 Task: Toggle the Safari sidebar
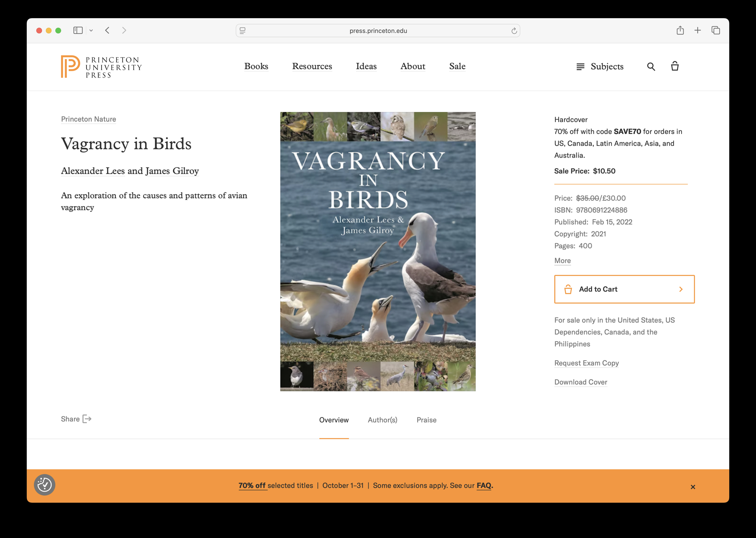click(78, 31)
